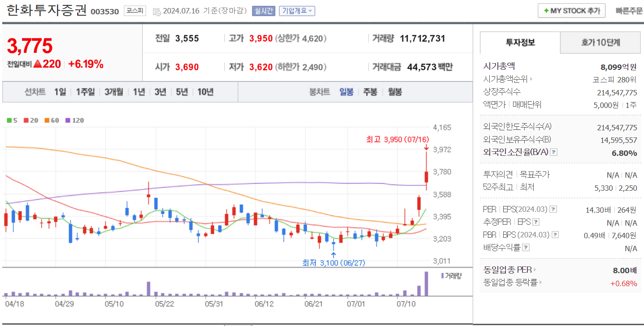Select the 1년 line chart period
This screenshot has height=326, width=644.
139,92
